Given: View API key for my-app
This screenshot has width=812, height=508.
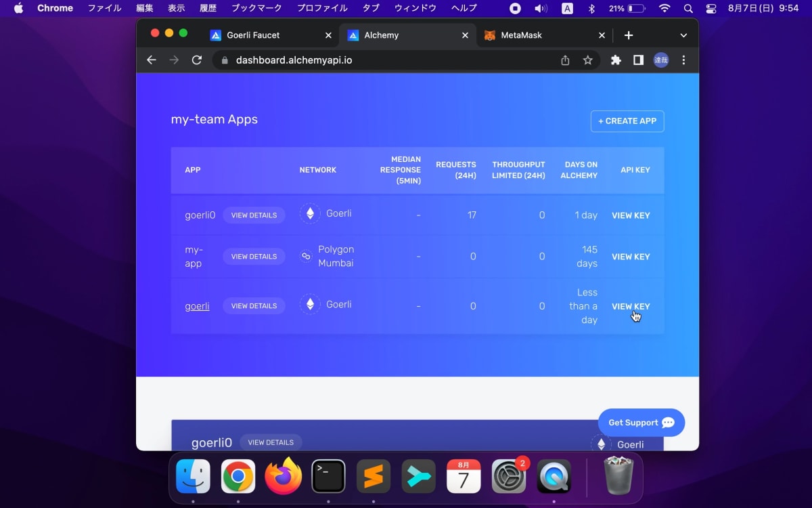Looking at the screenshot, I should (631, 257).
